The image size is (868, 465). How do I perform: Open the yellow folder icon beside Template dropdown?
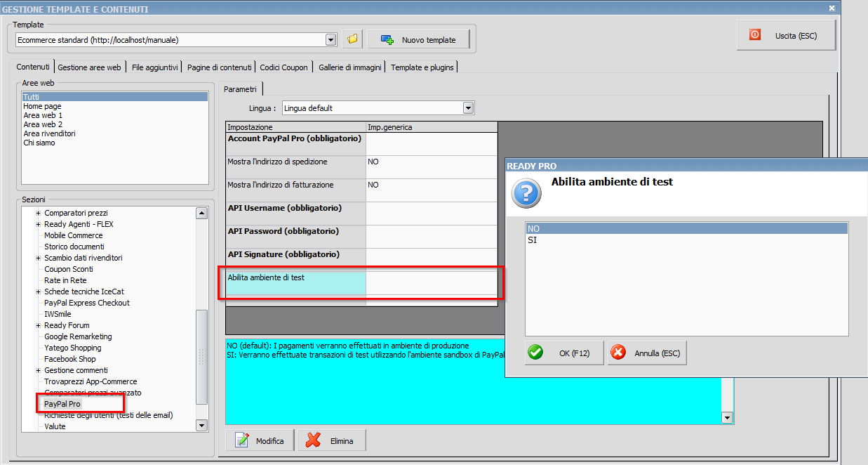coord(352,39)
